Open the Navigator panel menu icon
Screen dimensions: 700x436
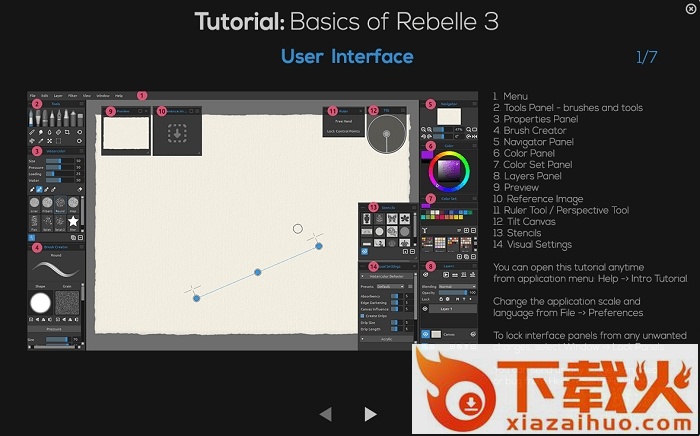tap(474, 104)
